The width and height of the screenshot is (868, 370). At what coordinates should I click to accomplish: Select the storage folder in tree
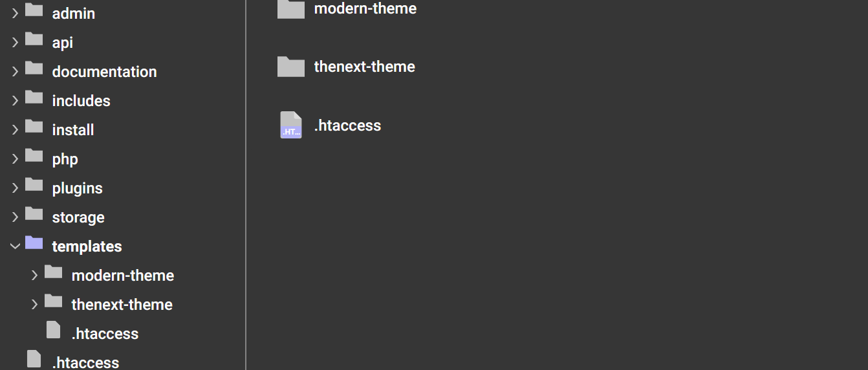[x=78, y=217]
